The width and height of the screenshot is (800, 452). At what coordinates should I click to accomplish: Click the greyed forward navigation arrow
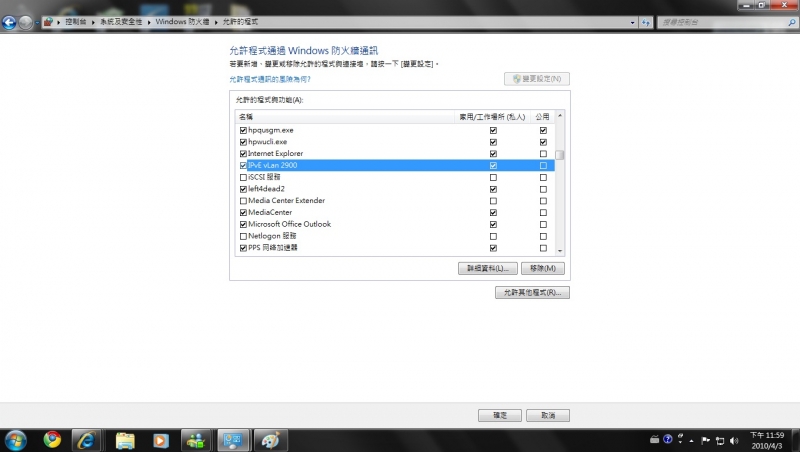25,22
